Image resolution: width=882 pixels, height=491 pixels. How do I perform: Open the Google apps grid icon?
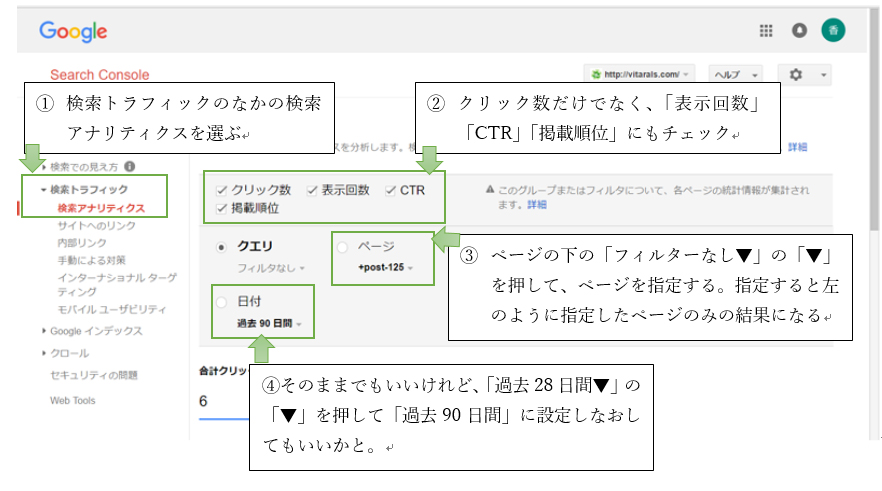tap(766, 31)
